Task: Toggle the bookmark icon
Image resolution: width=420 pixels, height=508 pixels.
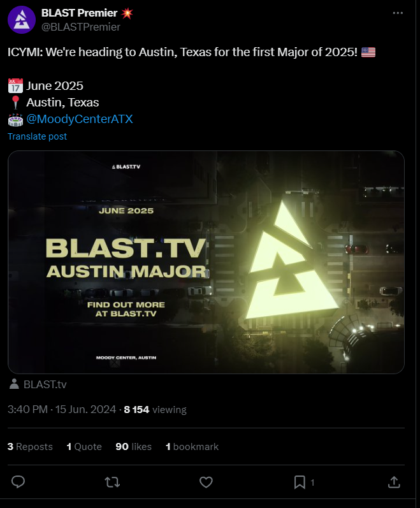Action: [300, 482]
